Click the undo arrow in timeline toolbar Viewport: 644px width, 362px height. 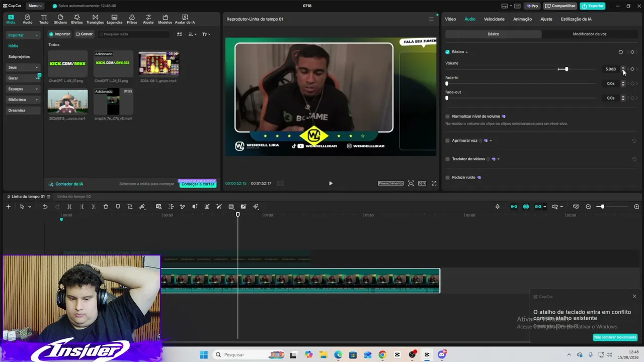[45, 207]
